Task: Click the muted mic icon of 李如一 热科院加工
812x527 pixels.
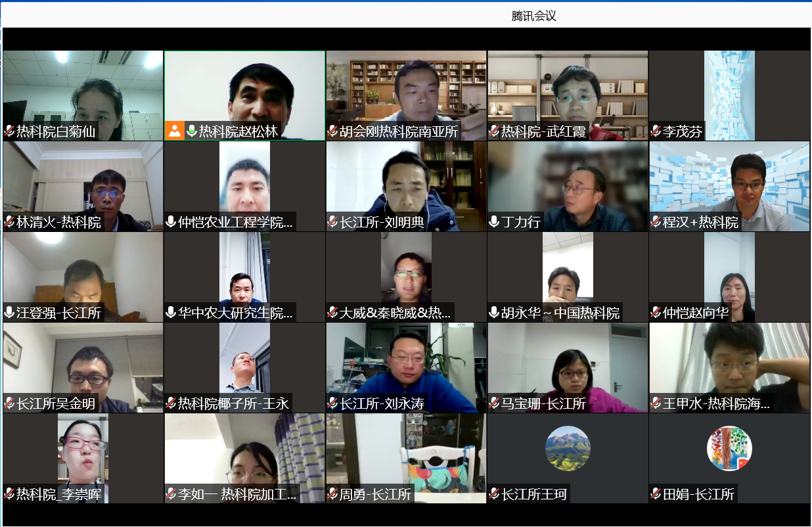Action: coord(171,494)
